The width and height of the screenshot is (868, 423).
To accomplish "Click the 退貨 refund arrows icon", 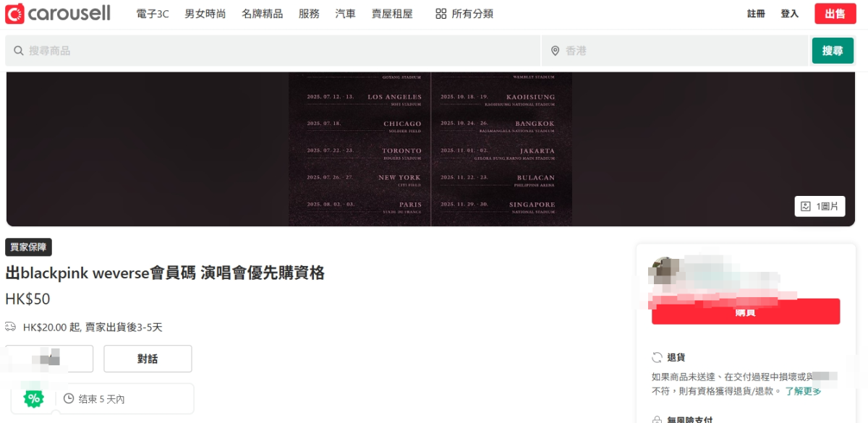I will 658,357.
